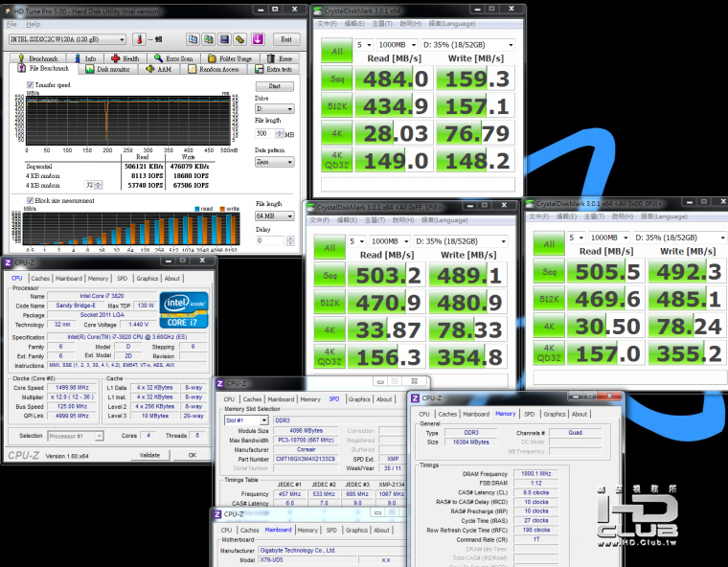Click 4K QD32 button in top CrystalDiskMark window
This screenshot has height=567, width=728.
[x=337, y=160]
